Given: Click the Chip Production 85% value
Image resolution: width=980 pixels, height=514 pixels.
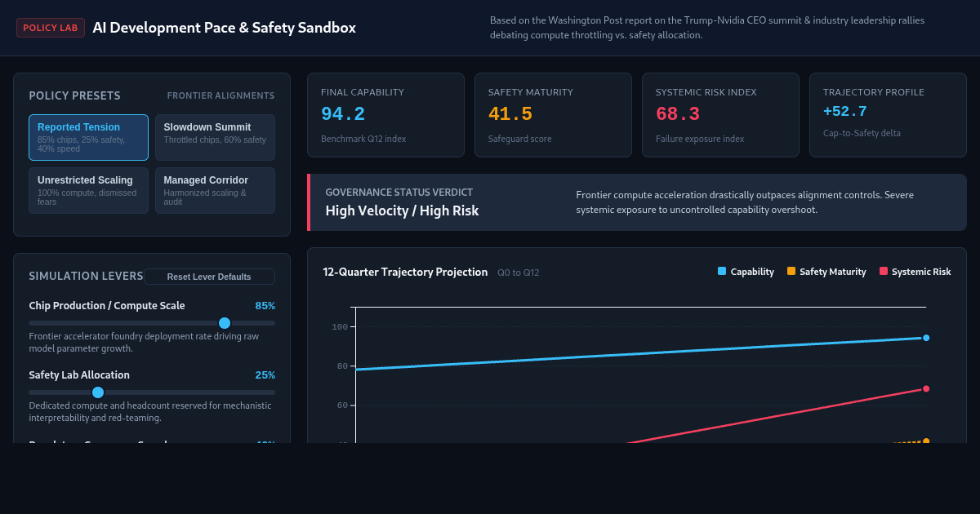Looking at the screenshot, I should tap(265, 306).
